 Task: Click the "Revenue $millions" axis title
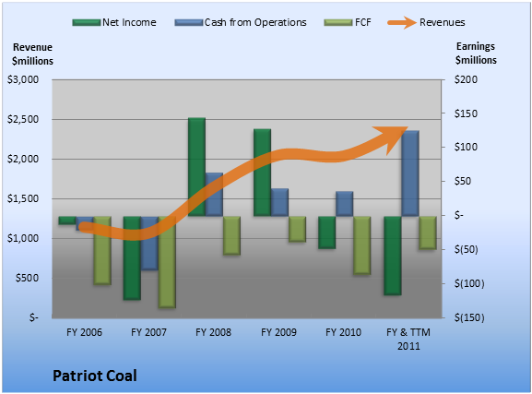click(x=32, y=54)
